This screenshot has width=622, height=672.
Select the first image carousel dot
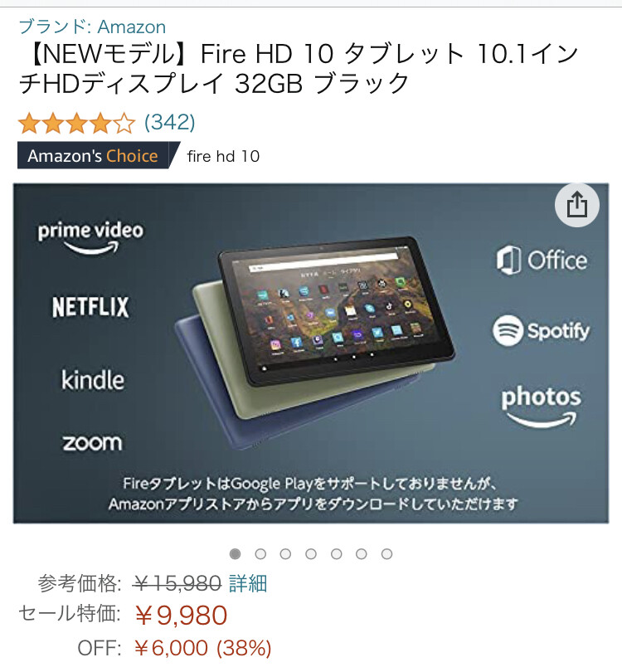click(x=235, y=554)
